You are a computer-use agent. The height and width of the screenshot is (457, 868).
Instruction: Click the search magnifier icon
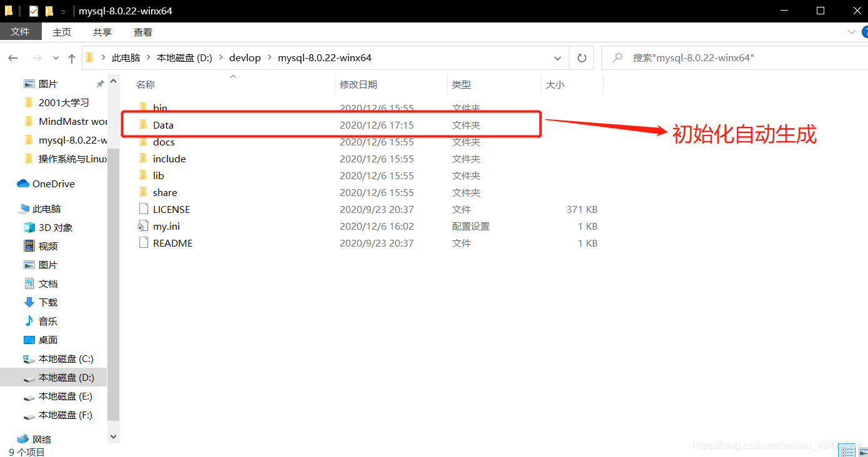tap(616, 57)
